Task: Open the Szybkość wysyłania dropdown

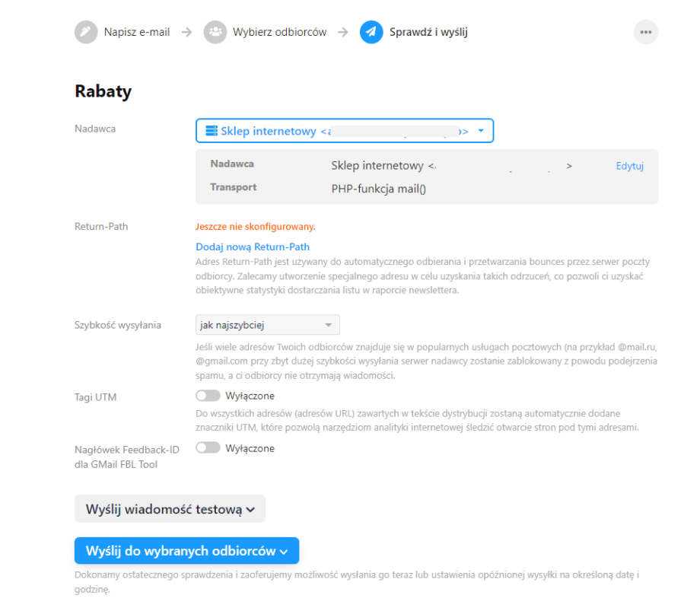Action: [267, 325]
